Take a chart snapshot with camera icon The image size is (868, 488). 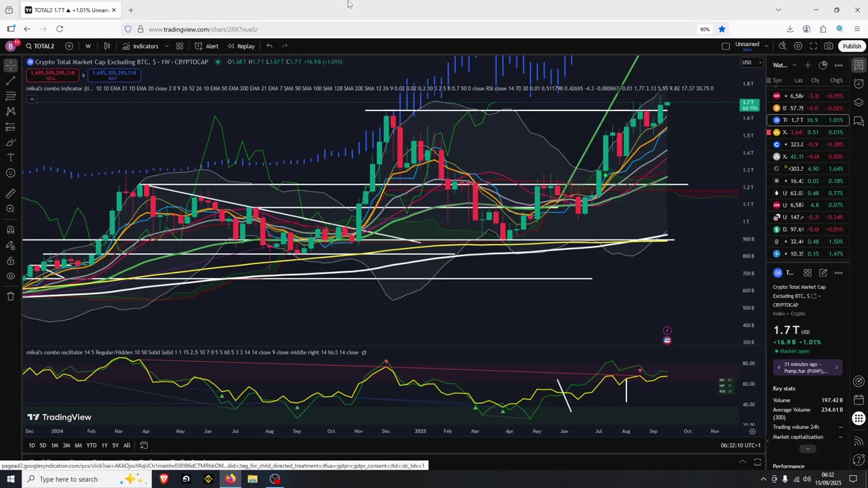pos(829,46)
